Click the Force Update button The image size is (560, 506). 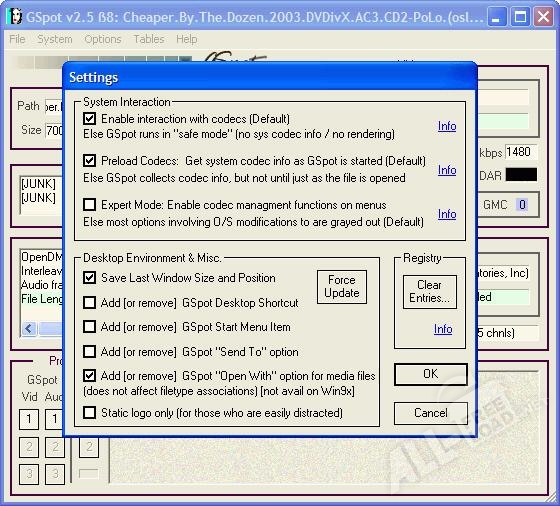tap(342, 287)
